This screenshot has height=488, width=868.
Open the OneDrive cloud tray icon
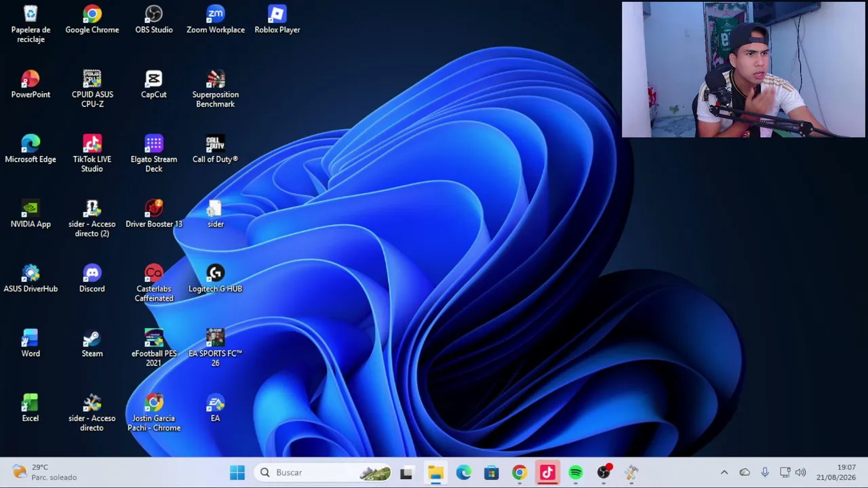coord(745,472)
